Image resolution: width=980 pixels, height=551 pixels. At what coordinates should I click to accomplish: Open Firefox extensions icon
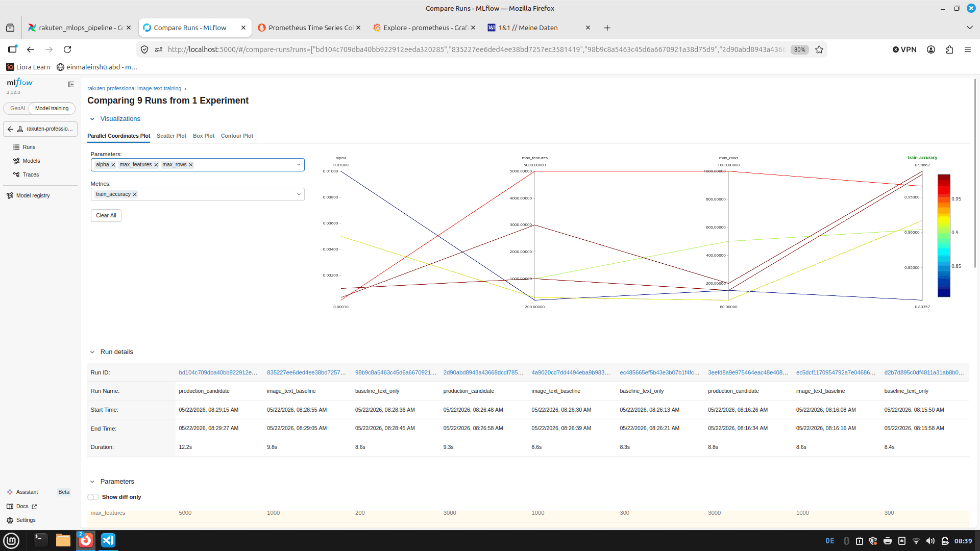click(949, 49)
